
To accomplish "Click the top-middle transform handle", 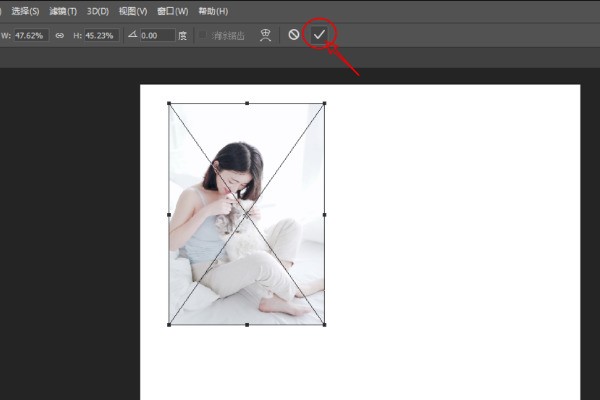I will click(247, 103).
